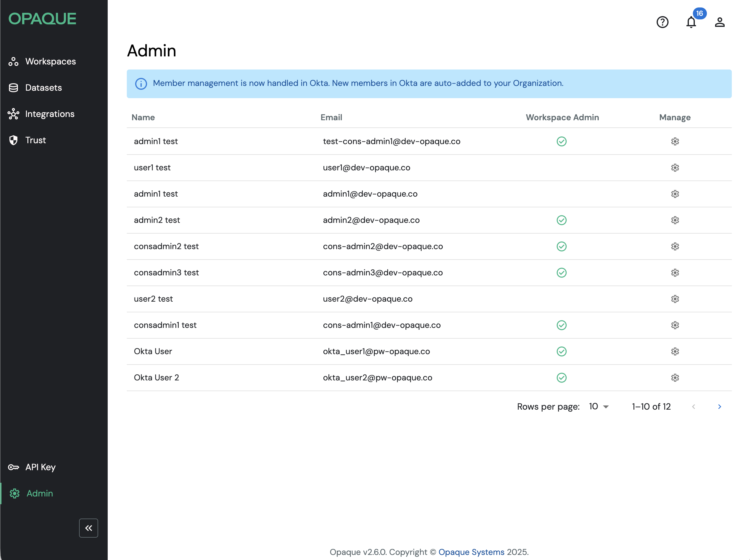
Task: Click manage gear for admin2 test
Action: coord(675,220)
